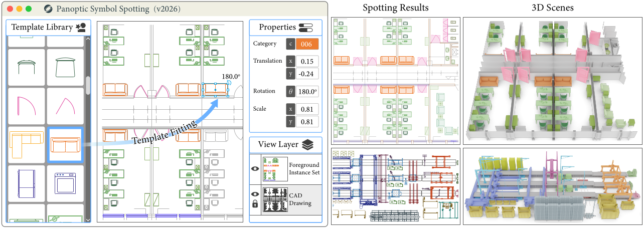Screen dimensions: 644x229
Task: Toggle Foreground Instance Set layer visibility
Action: click(254, 169)
